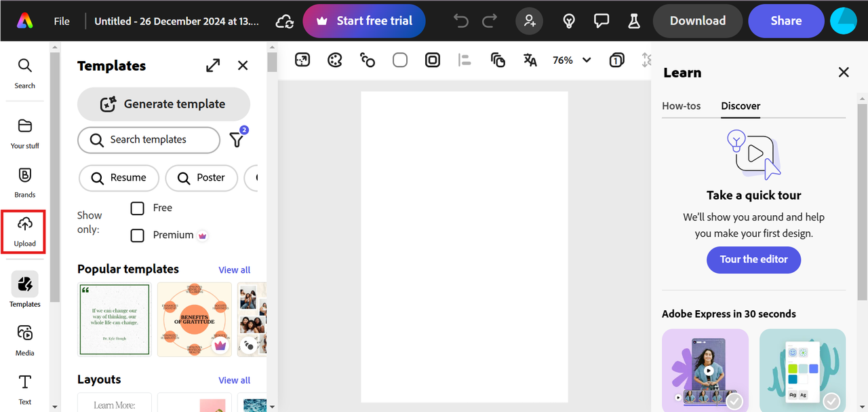Image resolution: width=868 pixels, height=412 pixels.
Task: Open the align options icon
Action: pyautogui.click(x=465, y=60)
